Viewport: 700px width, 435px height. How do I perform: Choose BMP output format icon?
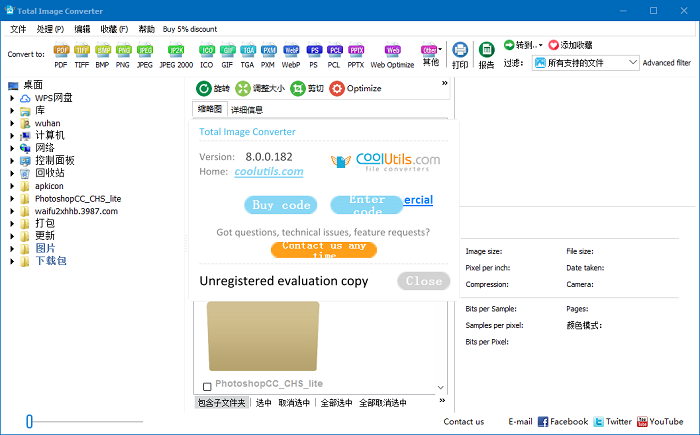click(x=102, y=50)
